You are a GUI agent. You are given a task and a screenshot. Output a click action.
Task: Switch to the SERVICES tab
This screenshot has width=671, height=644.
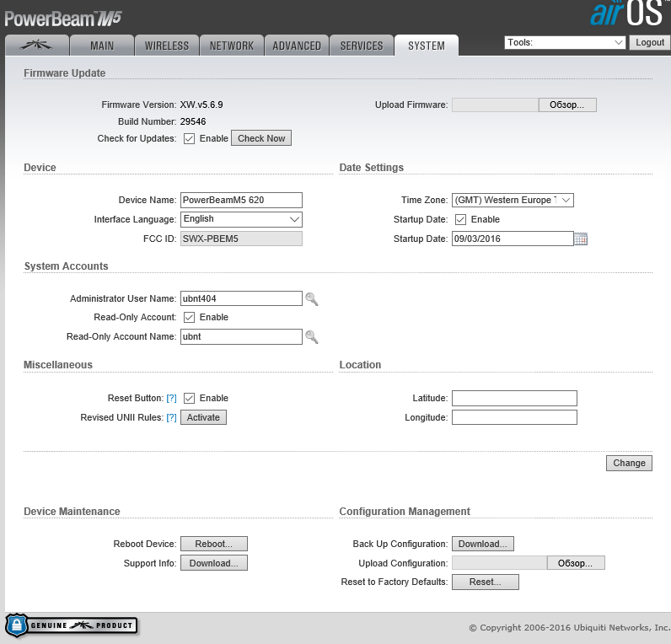[x=362, y=46]
